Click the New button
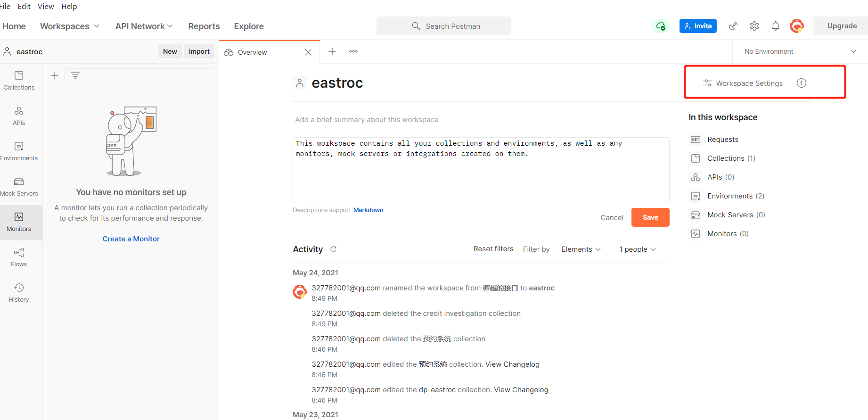The width and height of the screenshot is (868, 420). 170,51
